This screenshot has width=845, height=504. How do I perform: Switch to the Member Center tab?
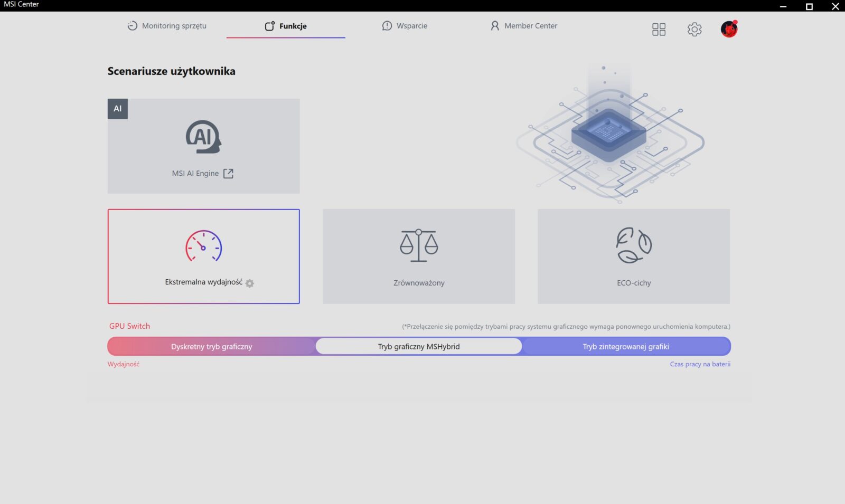click(x=524, y=26)
